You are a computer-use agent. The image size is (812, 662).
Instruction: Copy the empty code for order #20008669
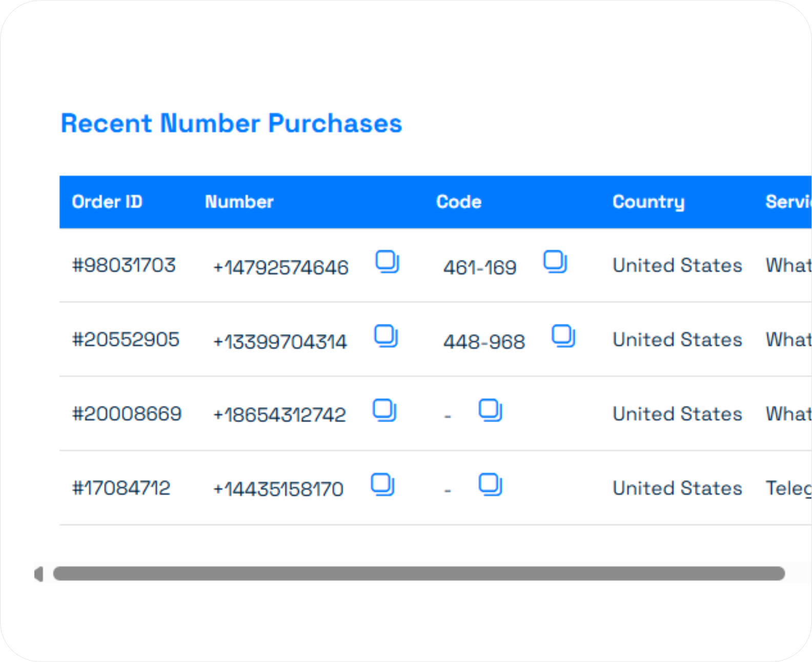490,410
